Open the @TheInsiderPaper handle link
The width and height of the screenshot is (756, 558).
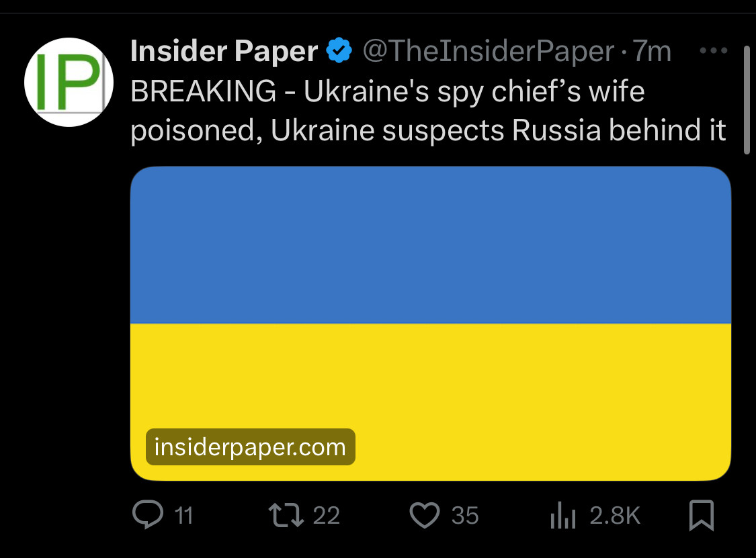pos(489,51)
